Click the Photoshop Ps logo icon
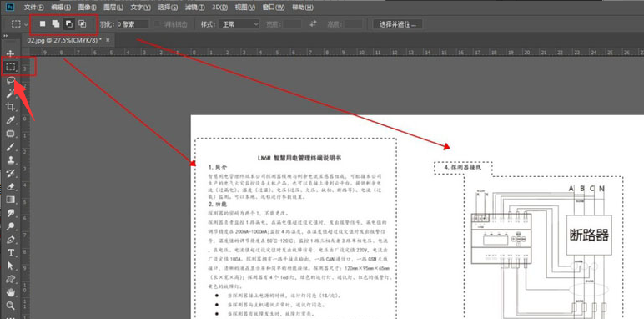The height and width of the screenshot is (319, 644). [11, 7]
